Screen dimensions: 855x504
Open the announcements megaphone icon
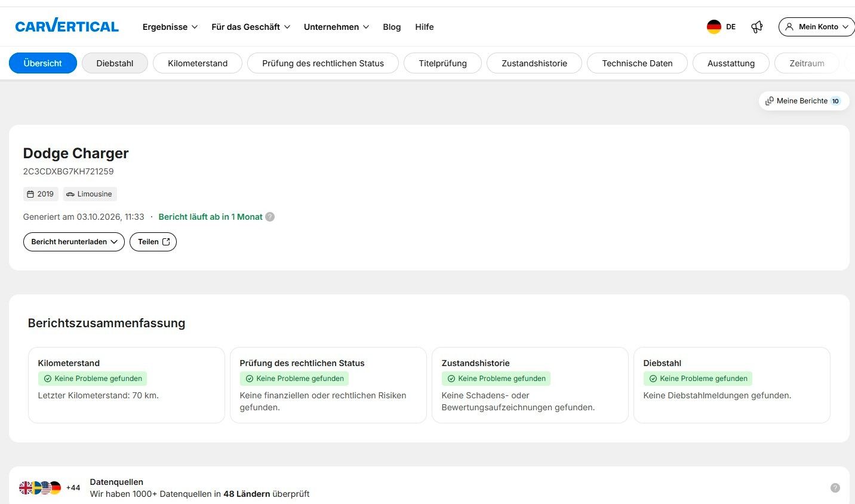[x=757, y=27]
